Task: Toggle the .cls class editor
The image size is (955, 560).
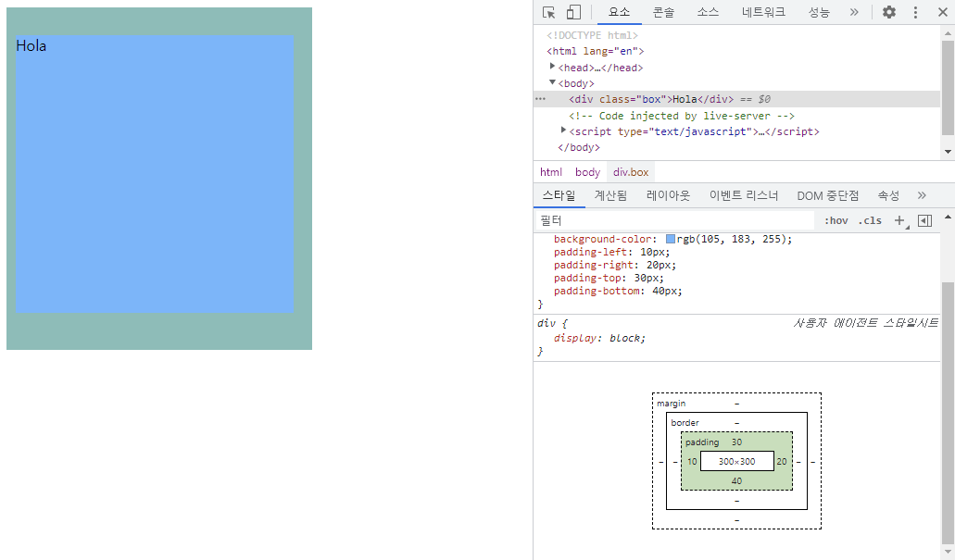Action: (x=870, y=220)
